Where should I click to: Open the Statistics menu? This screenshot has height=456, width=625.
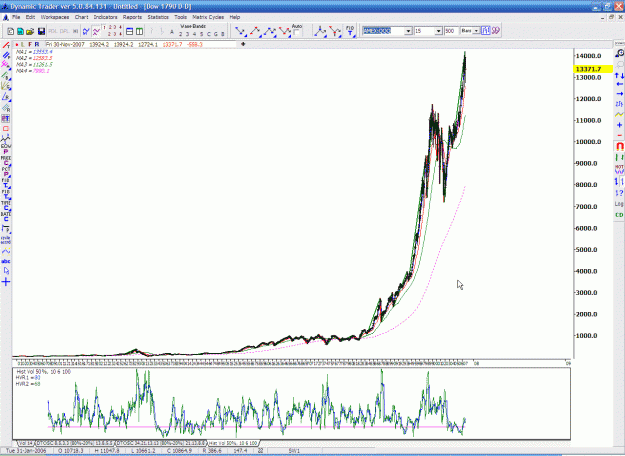158,17
